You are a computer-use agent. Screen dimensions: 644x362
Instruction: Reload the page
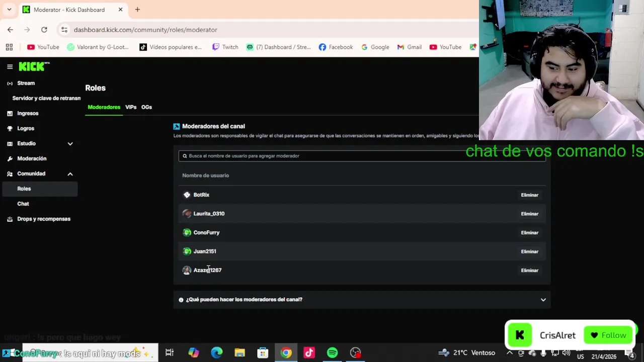coord(44,30)
